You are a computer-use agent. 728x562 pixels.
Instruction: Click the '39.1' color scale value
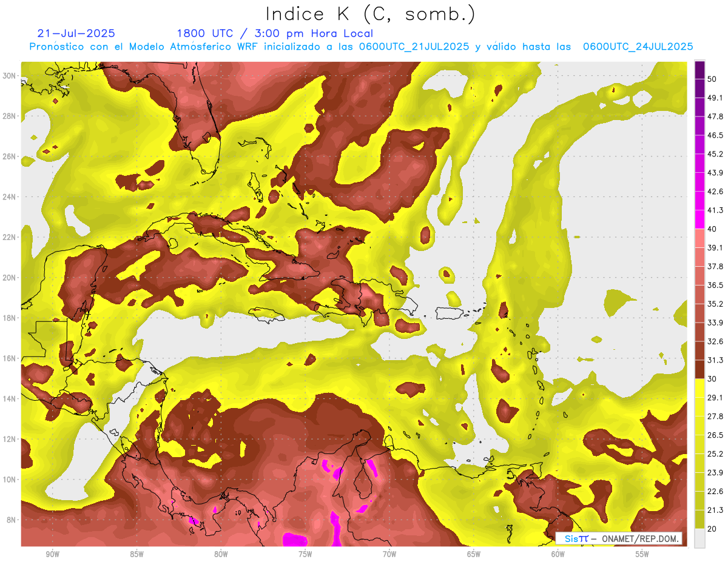pos(715,247)
